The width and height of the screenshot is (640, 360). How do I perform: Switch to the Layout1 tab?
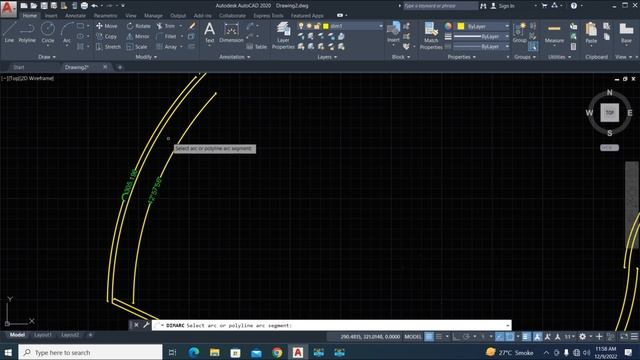tap(43, 335)
